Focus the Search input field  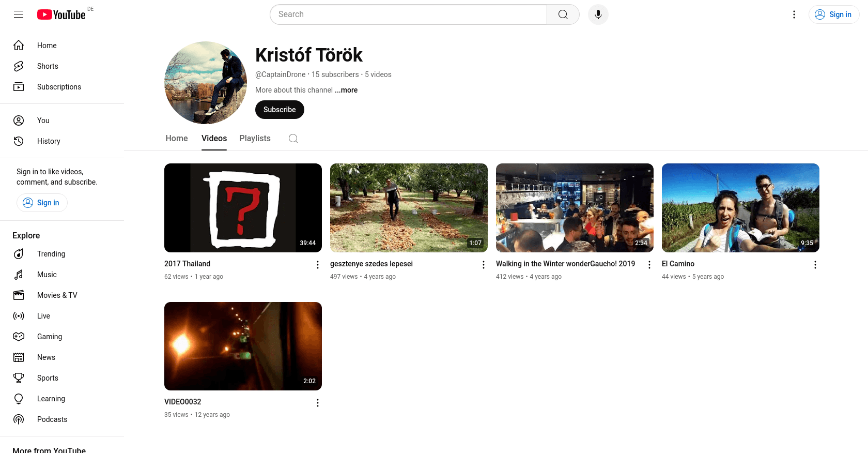[x=408, y=14]
